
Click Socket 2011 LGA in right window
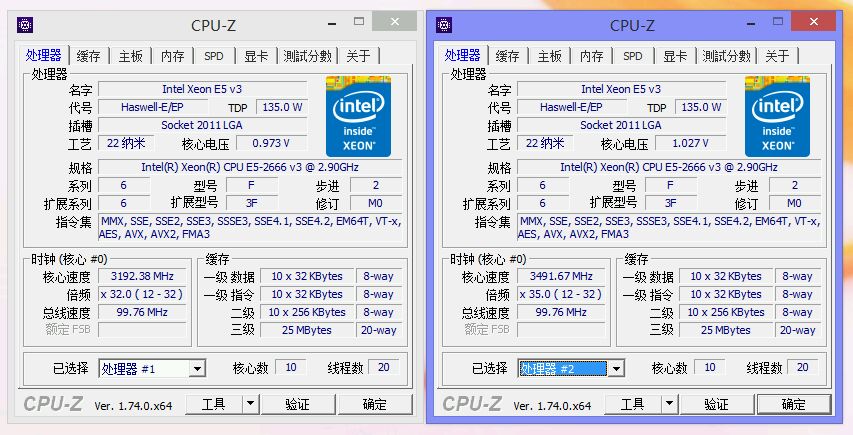pos(621,125)
